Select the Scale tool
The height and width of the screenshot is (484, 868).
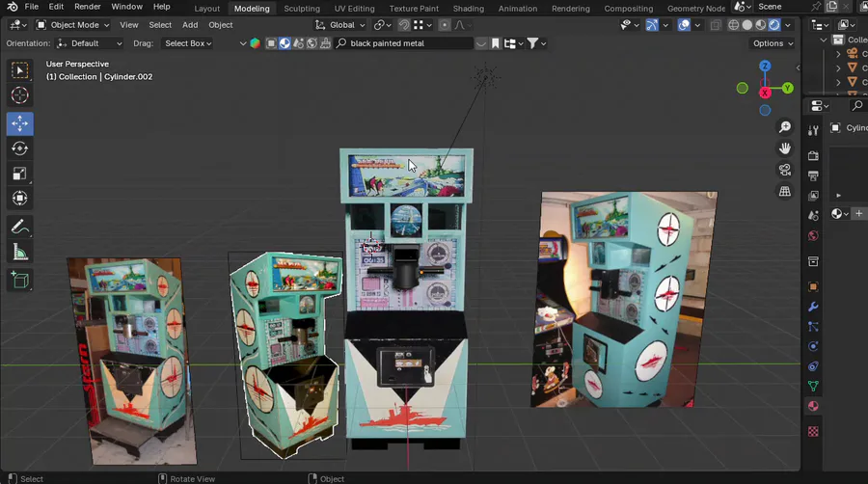point(20,174)
